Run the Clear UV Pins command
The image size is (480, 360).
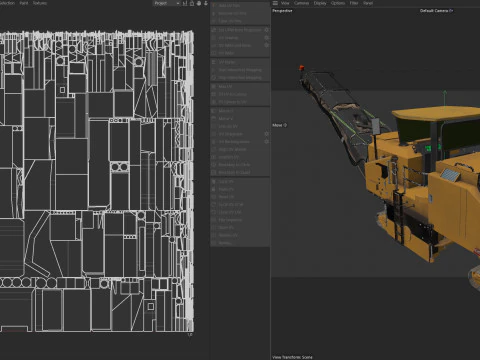click(x=240, y=21)
